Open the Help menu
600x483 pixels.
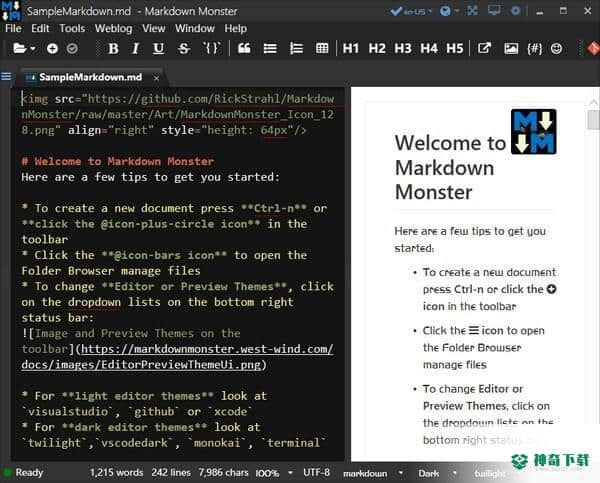click(236, 29)
